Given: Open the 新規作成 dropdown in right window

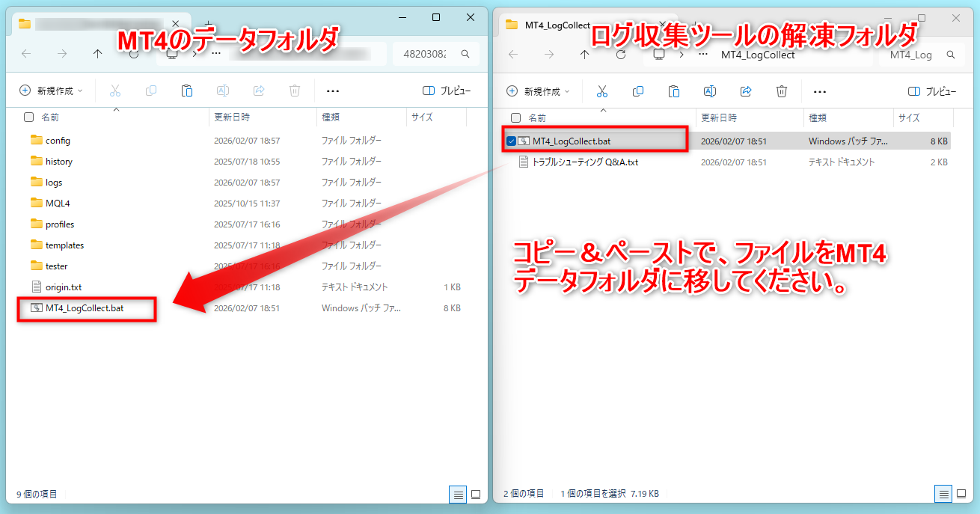Looking at the screenshot, I should [x=539, y=91].
